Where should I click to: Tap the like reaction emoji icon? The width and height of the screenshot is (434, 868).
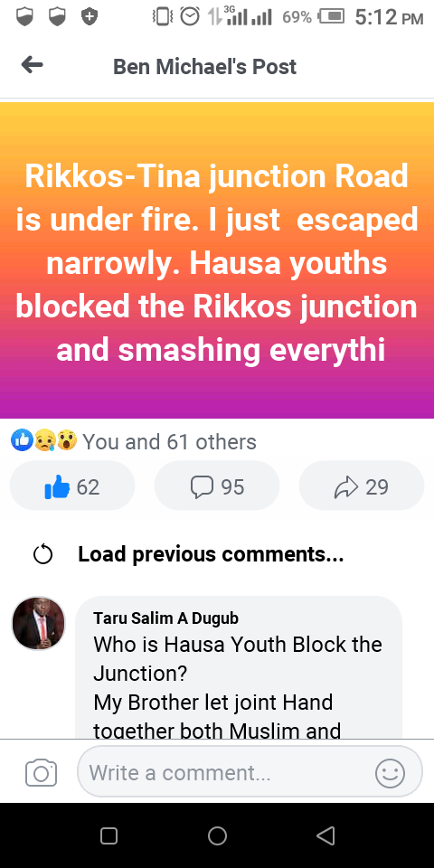pyautogui.click(x=22, y=440)
